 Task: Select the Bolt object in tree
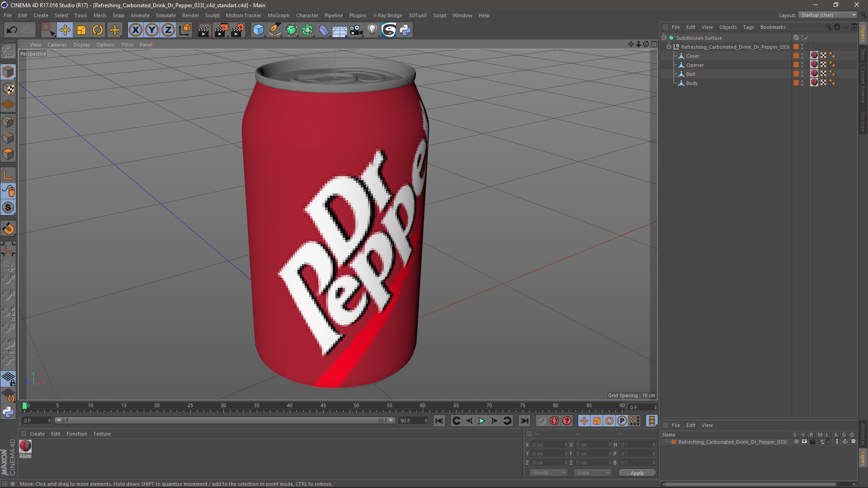coord(690,74)
